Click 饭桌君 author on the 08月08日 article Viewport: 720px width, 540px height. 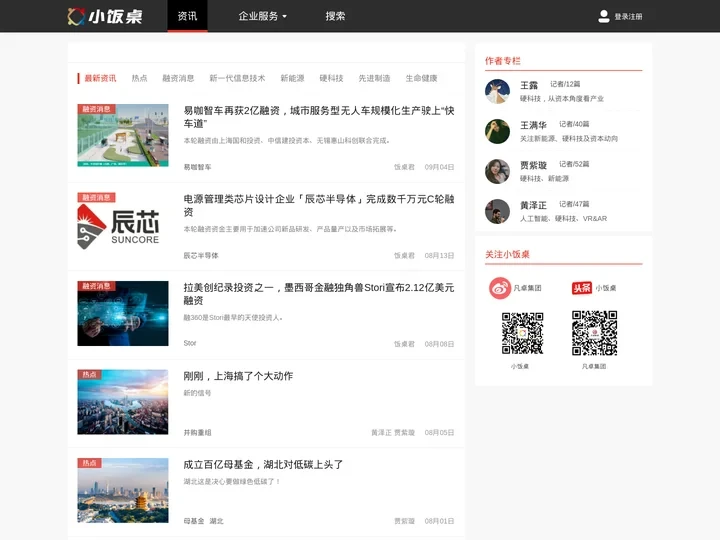(x=404, y=344)
